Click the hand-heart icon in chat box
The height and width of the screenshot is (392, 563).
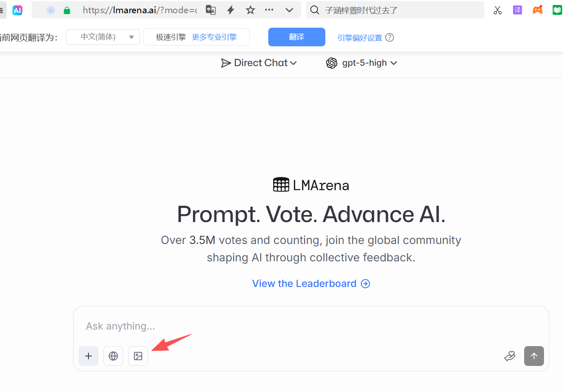point(510,356)
